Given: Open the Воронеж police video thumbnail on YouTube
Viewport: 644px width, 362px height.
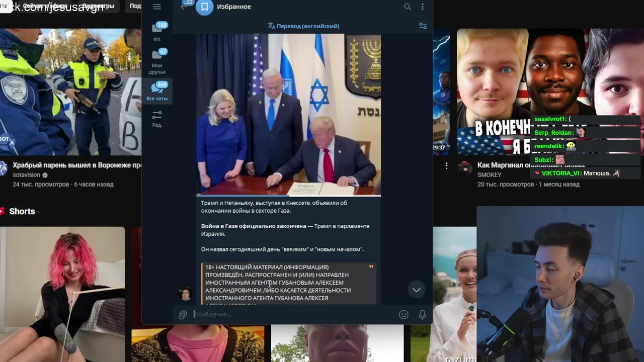Looking at the screenshot, I should pos(70,92).
